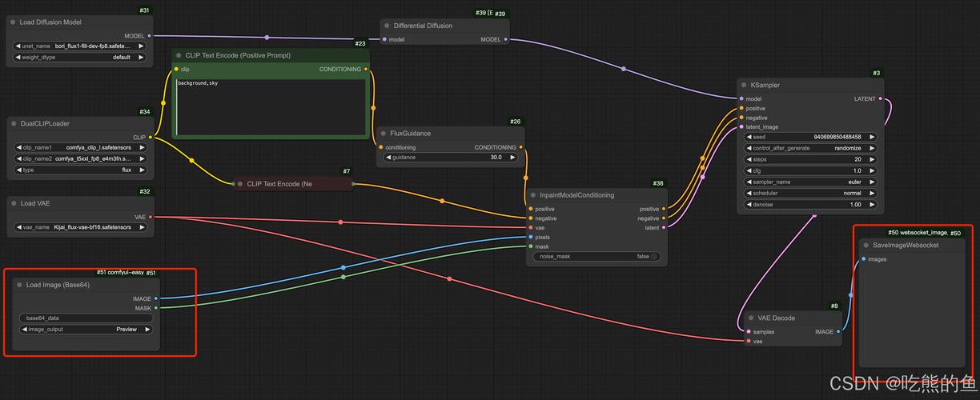
Task: Click the samples input socket on VAE Decode
Action: point(748,332)
